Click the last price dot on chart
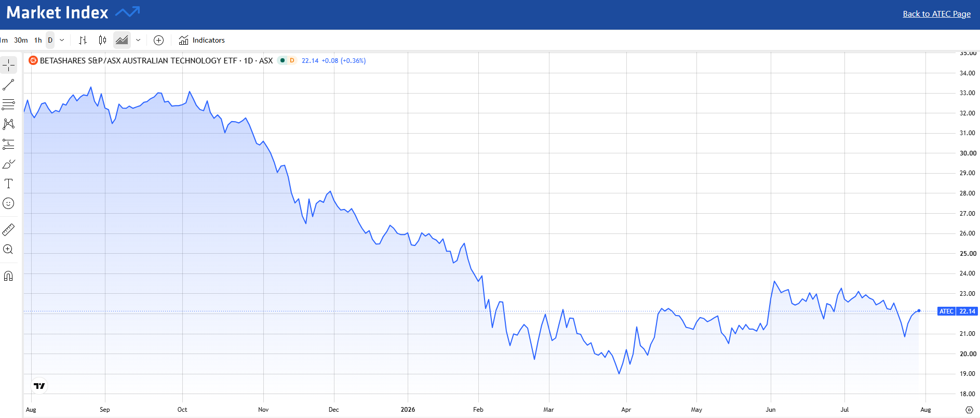980x418 pixels. (919, 311)
